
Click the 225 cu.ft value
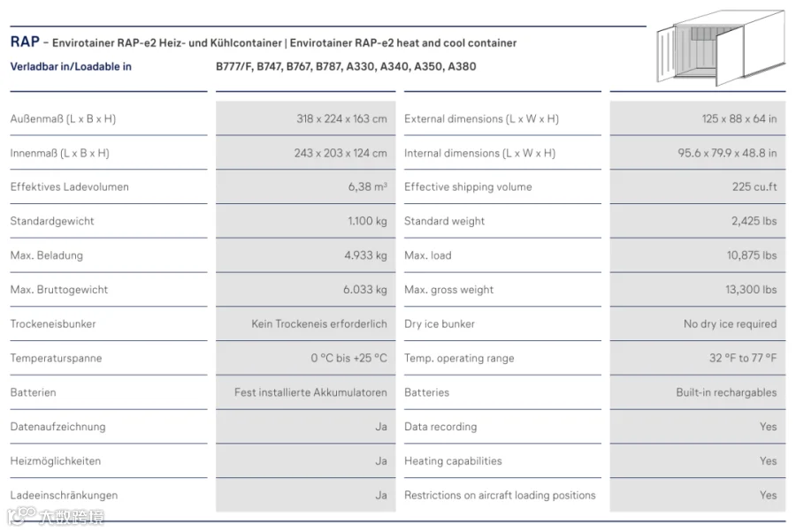pos(754,186)
